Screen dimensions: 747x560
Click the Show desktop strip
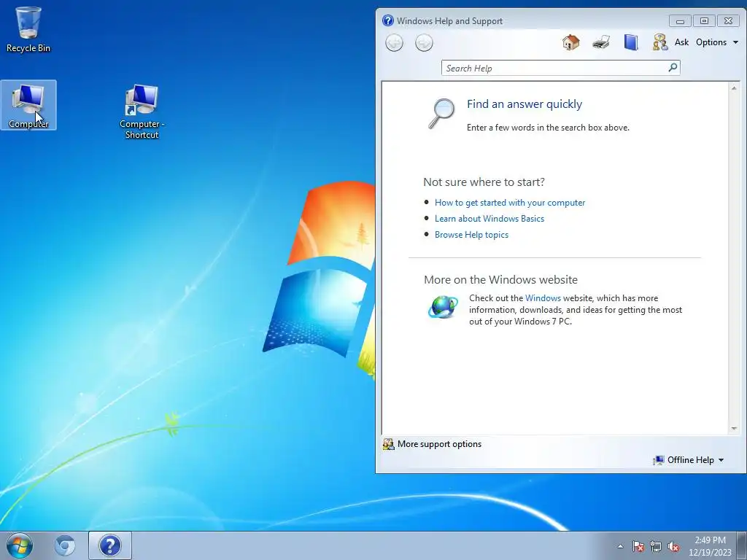click(x=742, y=545)
